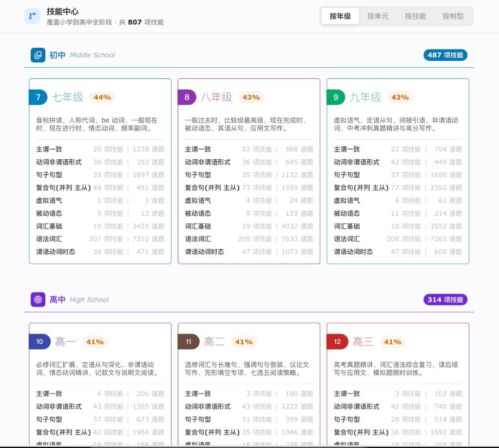499x448 pixels.
Task: Select 词汇基础 row in 八年级 card
Action: 249,226
